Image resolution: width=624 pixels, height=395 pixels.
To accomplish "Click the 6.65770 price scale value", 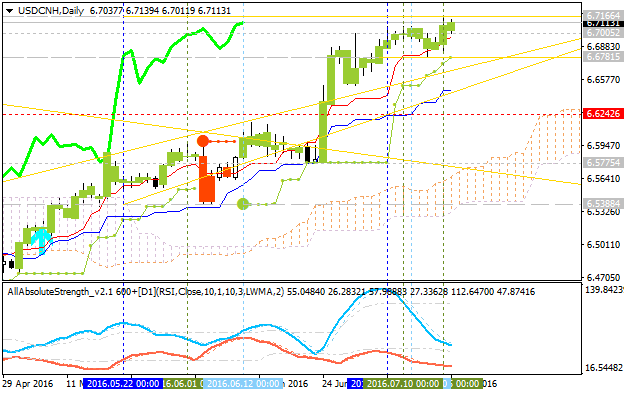I will 603,80.
